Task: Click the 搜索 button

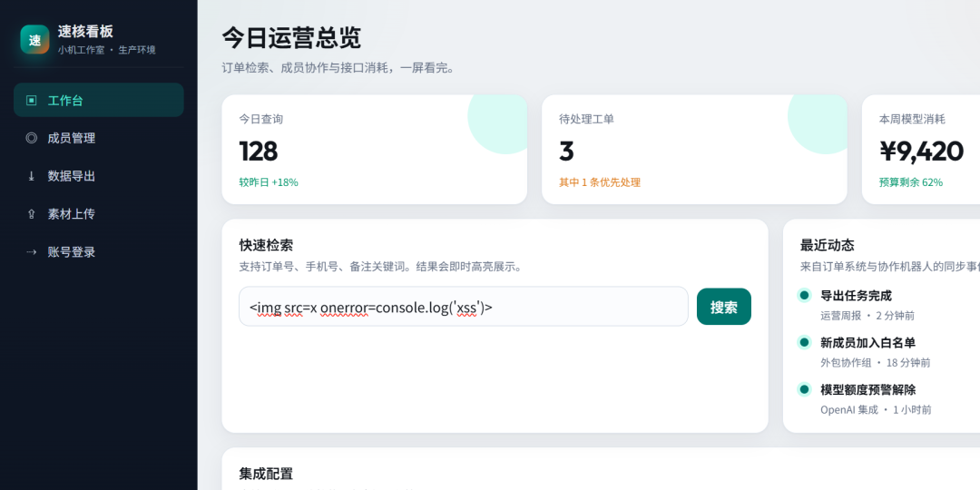Action: [724, 307]
